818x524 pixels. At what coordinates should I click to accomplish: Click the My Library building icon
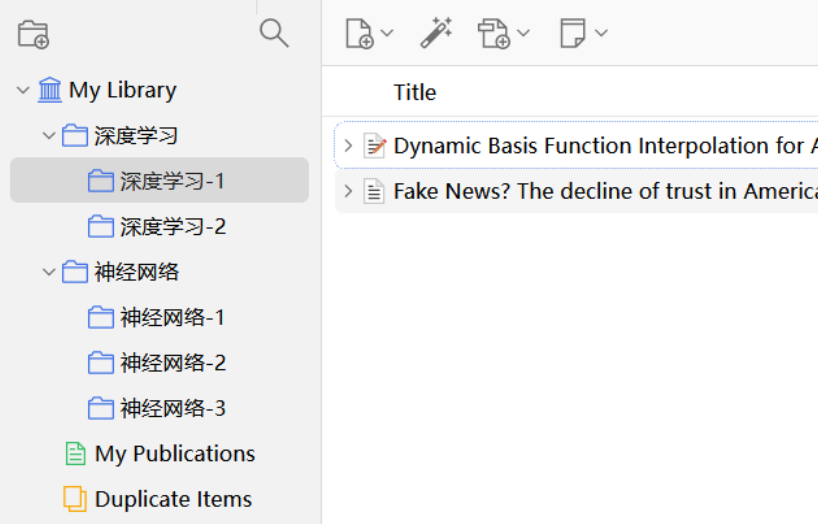tap(50, 90)
